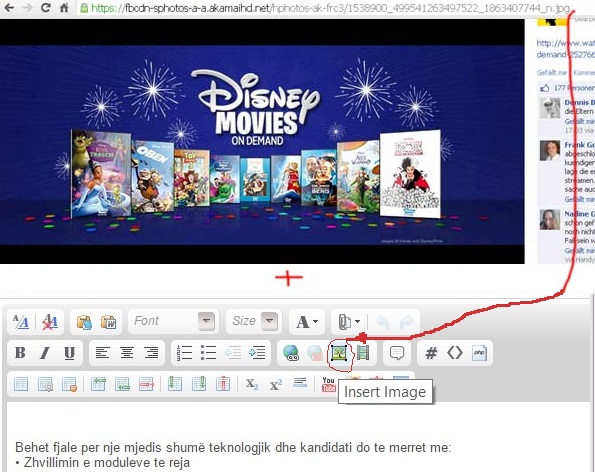This screenshot has width=595, height=472.
Task: Toggle italic formatting
Action: point(45,353)
